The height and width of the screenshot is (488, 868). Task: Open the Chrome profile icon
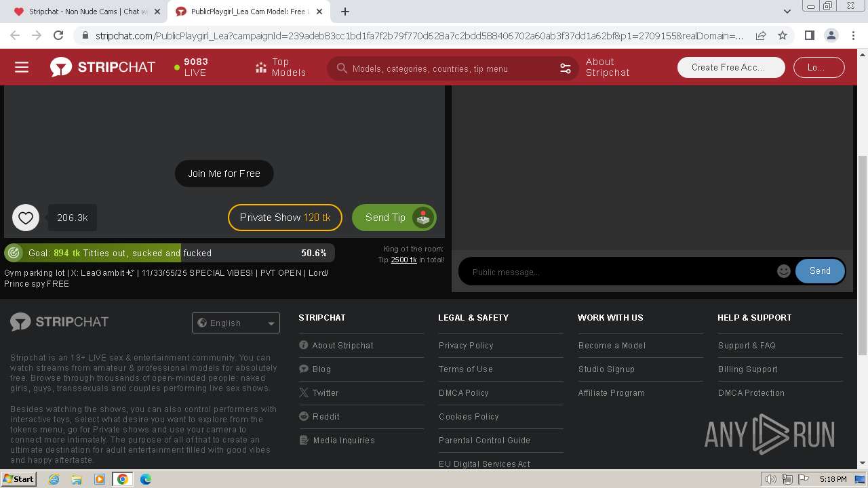tap(831, 35)
